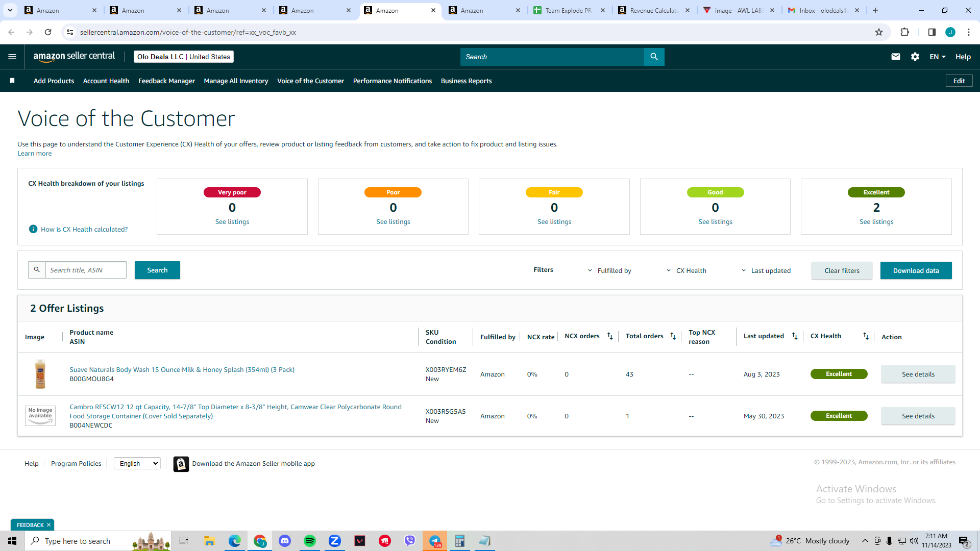The width and height of the screenshot is (980, 551).
Task: Open the Olo Deals LLC account switcher
Action: coord(184,57)
